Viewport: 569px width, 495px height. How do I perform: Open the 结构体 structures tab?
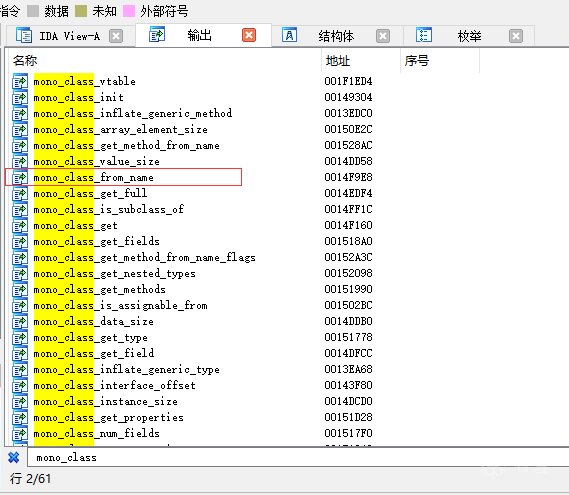tap(336, 36)
